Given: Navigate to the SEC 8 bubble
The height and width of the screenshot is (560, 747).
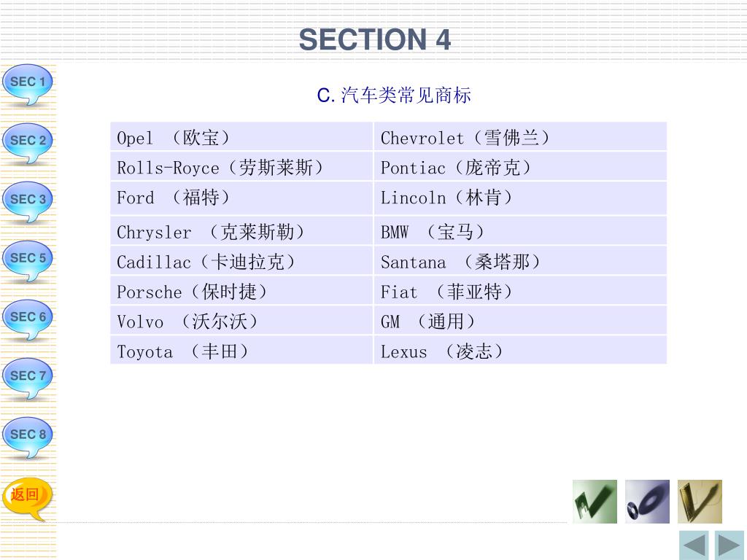Looking at the screenshot, I should click(28, 437).
